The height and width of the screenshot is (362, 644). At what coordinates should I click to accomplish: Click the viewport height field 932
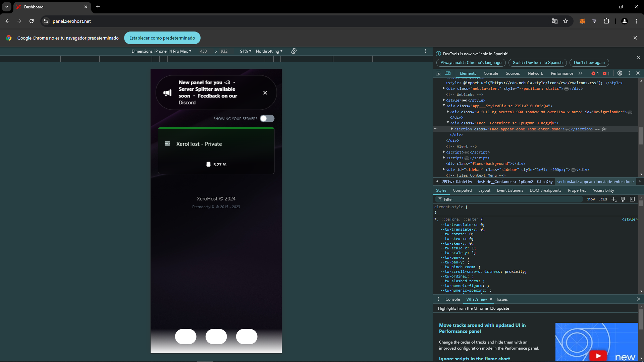pyautogui.click(x=224, y=51)
